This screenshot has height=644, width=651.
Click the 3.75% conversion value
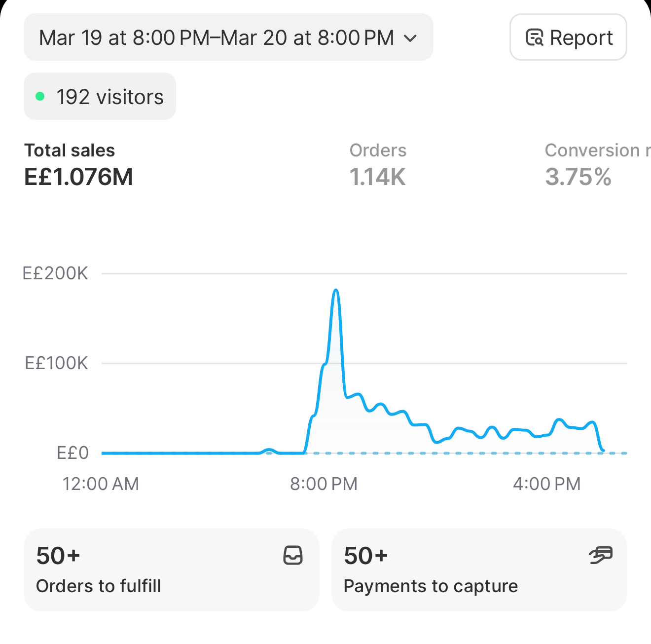(x=579, y=177)
